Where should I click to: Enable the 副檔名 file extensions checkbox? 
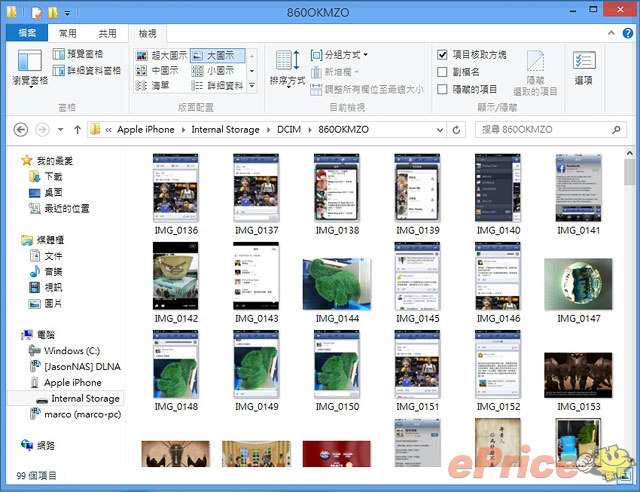(x=443, y=72)
